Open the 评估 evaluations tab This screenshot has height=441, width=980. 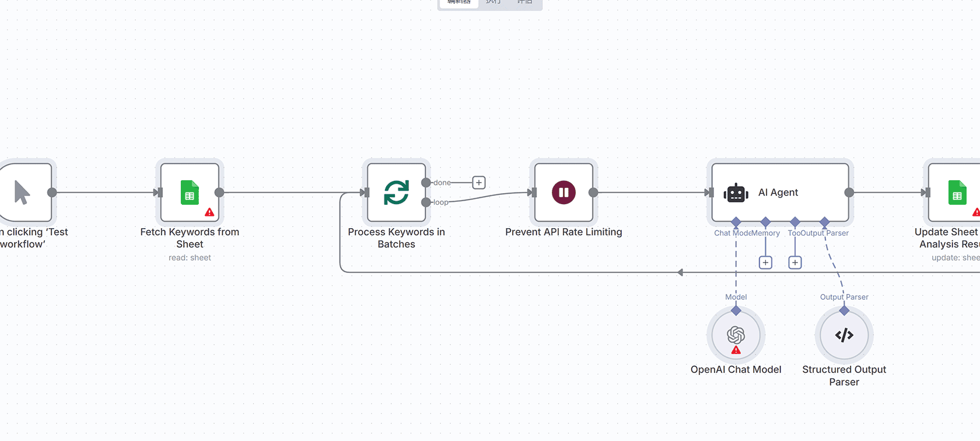click(x=524, y=2)
